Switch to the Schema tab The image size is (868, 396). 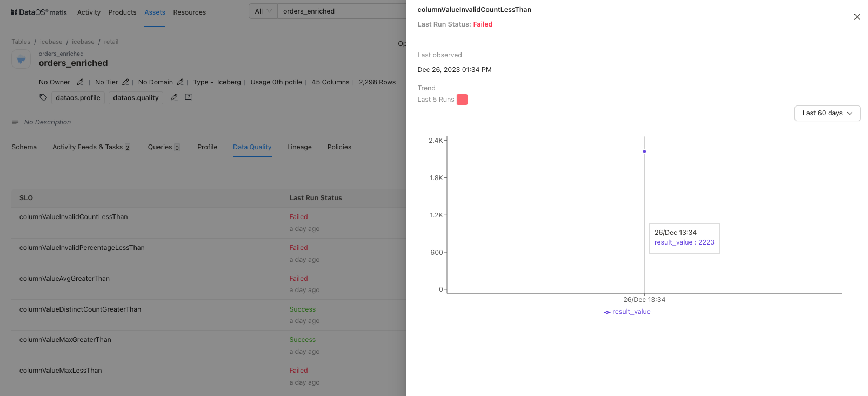(x=24, y=147)
